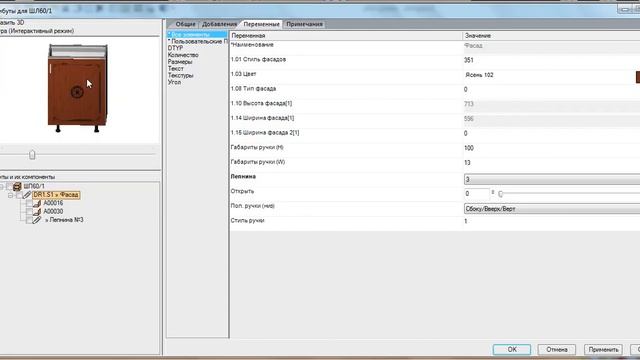Click the '1.03 Цвет' variable label
Viewport: 640px width, 360px height.
pos(243,74)
